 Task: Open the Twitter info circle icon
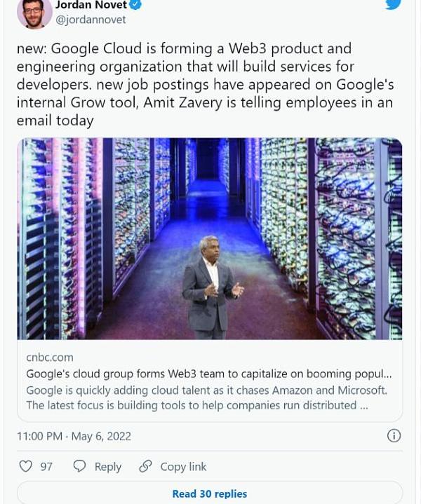(x=394, y=436)
